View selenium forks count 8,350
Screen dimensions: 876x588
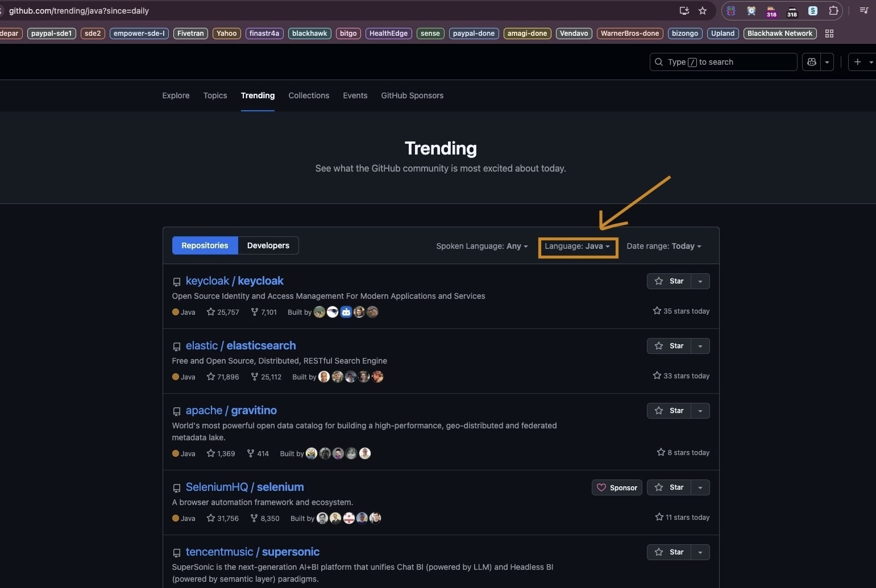tap(265, 518)
